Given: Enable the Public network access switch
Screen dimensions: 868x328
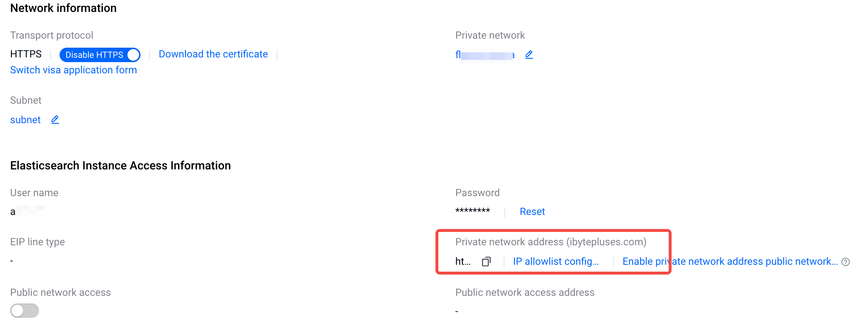Looking at the screenshot, I should (25, 311).
